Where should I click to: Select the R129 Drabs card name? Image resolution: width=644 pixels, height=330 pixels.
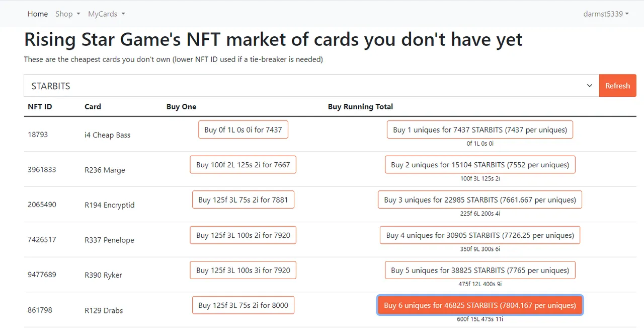(x=104, y=310)
